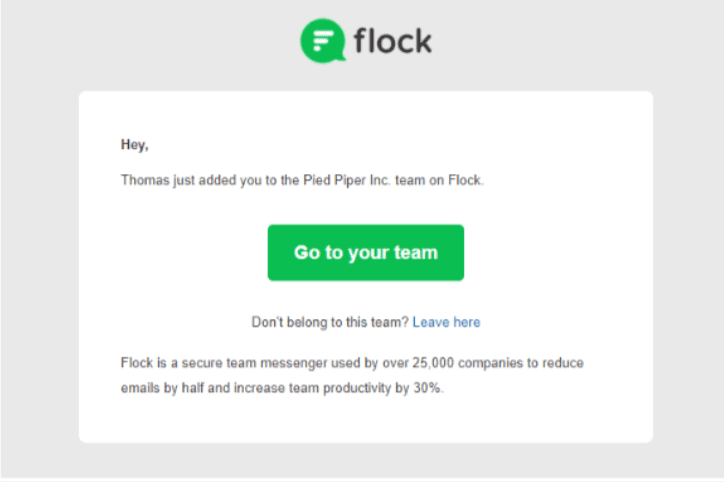Click the Pied Piper Inc. team name

(347, 180)
